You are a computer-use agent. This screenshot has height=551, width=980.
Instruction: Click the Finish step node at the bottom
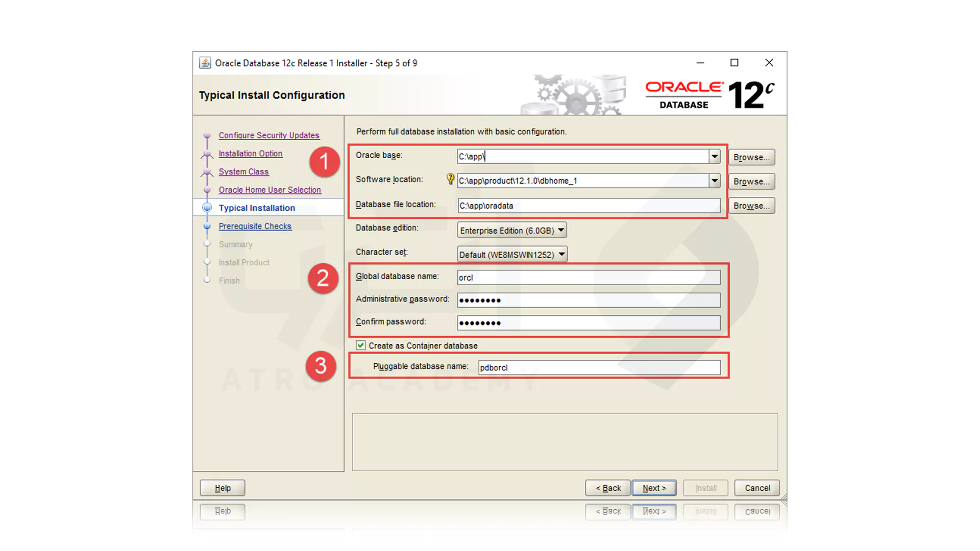(x=207, y=280)
